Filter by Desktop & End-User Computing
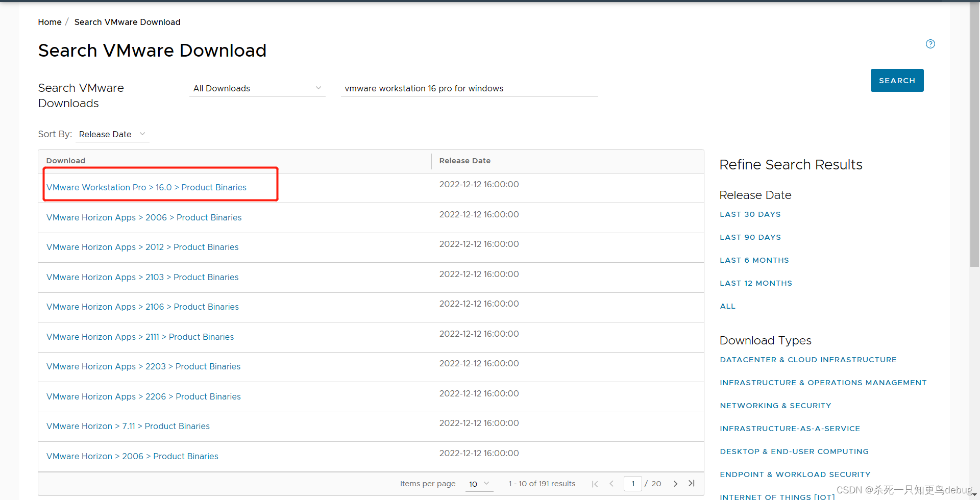Screen dimensions: 980x500 [794, 452]
